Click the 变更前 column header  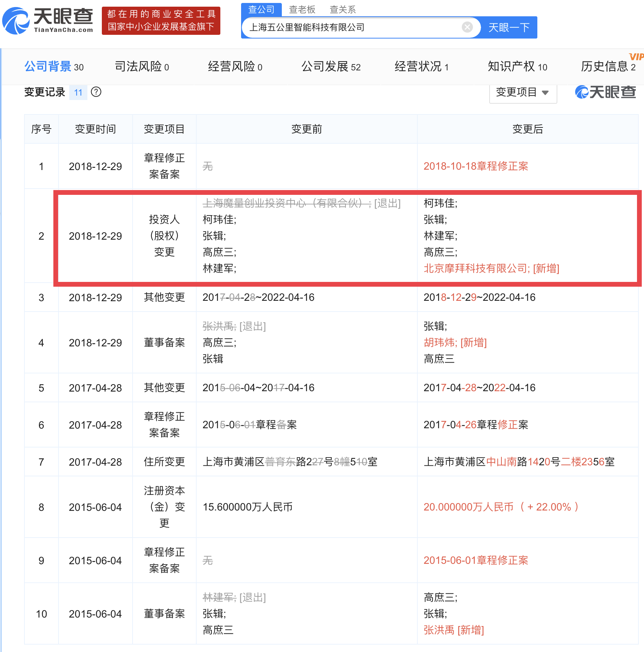307,129
